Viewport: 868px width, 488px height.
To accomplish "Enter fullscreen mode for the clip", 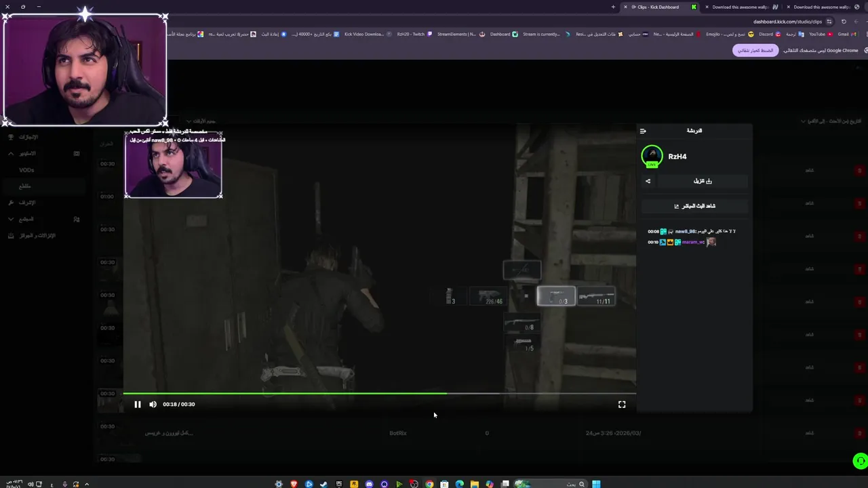I will pos(622,404).
